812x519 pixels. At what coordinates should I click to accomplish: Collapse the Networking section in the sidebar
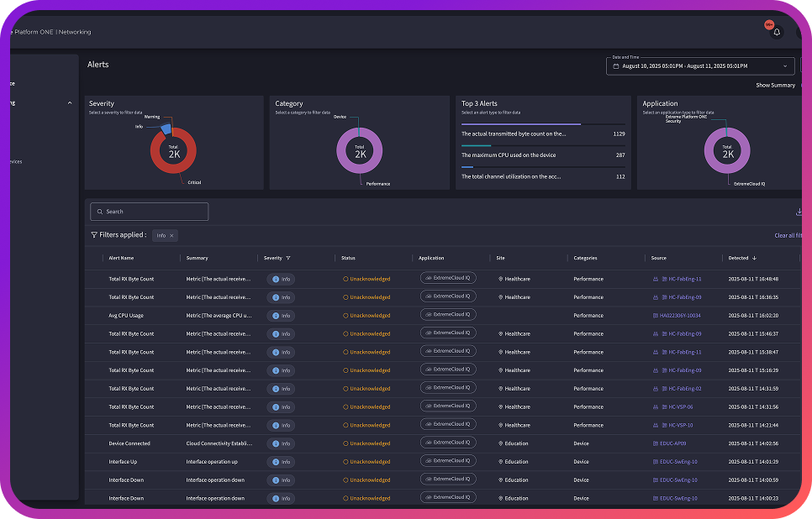[69, 102]
